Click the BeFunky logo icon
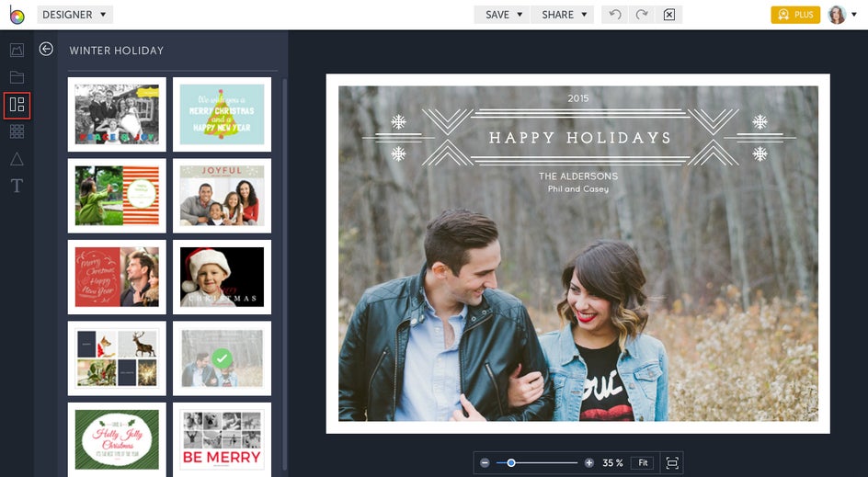The height and width of the screenshot is (477, 868). pyautogui.click(x=17, y=15)
